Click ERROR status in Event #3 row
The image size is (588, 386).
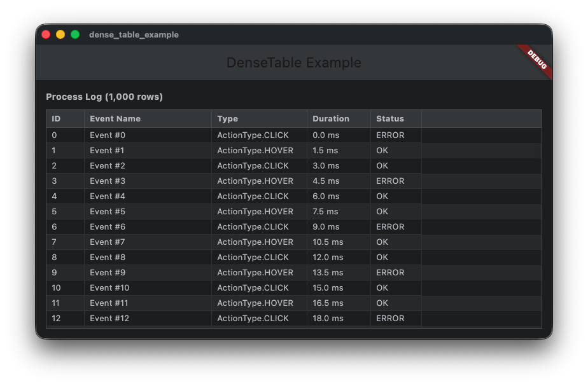pyautogui.click(x=396, y=181)
